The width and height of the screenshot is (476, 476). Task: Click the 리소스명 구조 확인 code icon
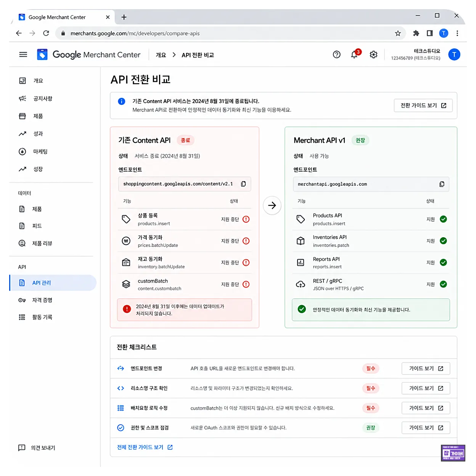point(121,388)
